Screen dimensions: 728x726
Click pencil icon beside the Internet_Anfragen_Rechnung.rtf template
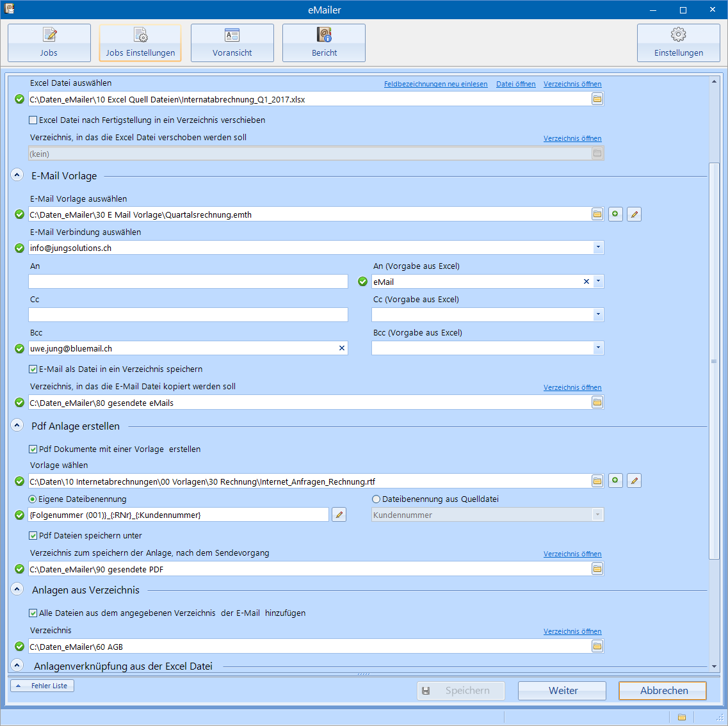634,481
